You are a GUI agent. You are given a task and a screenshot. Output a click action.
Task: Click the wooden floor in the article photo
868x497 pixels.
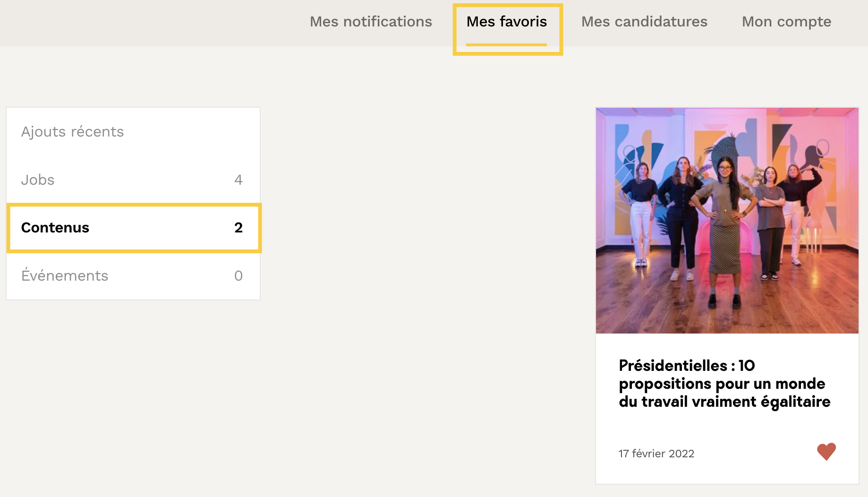tap(661, 307)
